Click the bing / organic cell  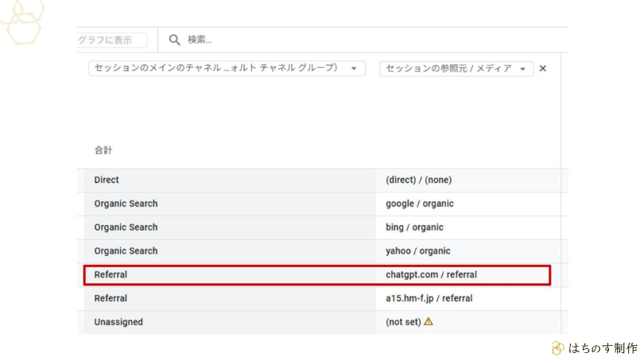[414, 227]
